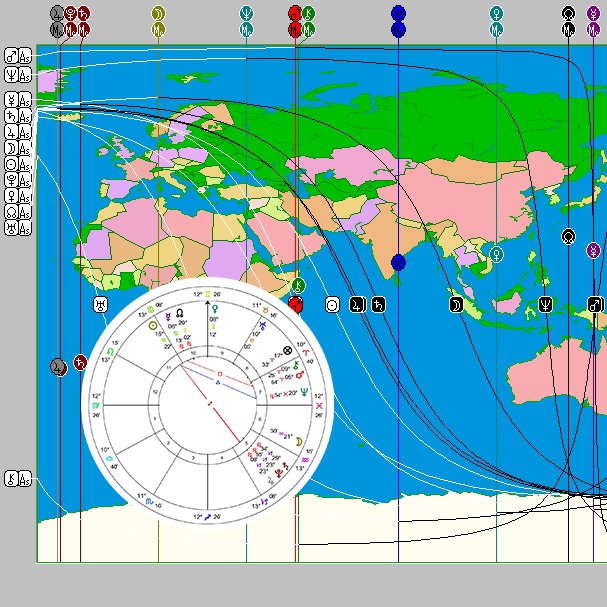Select the Sun square icon on the map

coord(332,304)
